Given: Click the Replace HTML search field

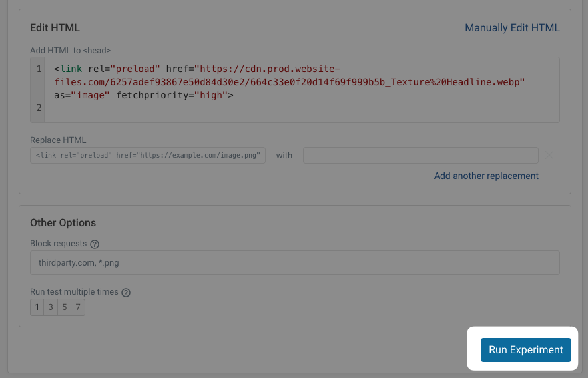Looking at the screenshot, I should click(x=148, y=156).
